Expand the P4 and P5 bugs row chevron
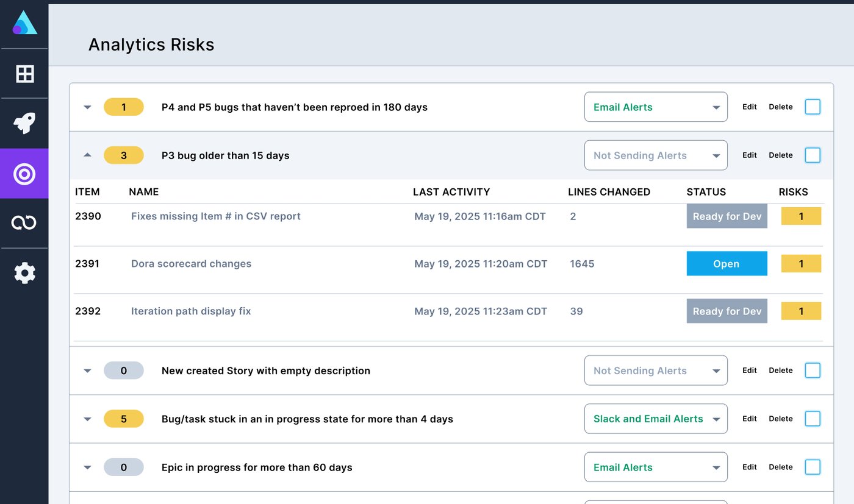This screenshot has height=504, width=854. tap(87, 107)
